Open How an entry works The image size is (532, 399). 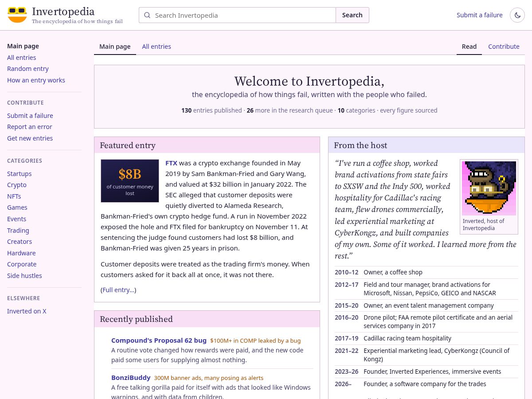(x=36, y=80)
